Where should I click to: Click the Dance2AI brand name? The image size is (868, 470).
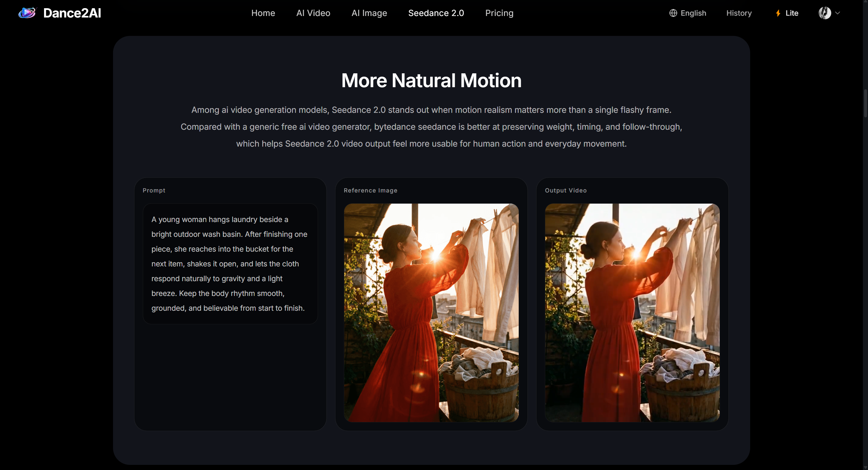72,13
